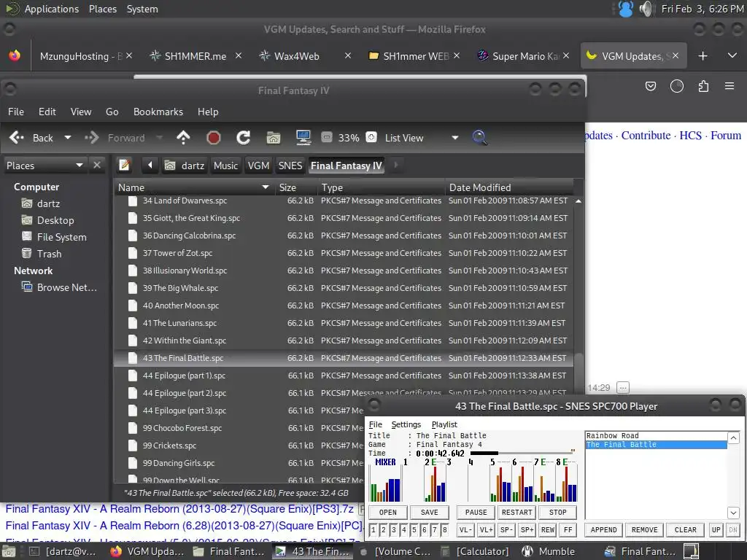This screenshot has width=747, height=560.
Task: Click the blue user icon in the top panel
Action: click(x=625, y=9)
